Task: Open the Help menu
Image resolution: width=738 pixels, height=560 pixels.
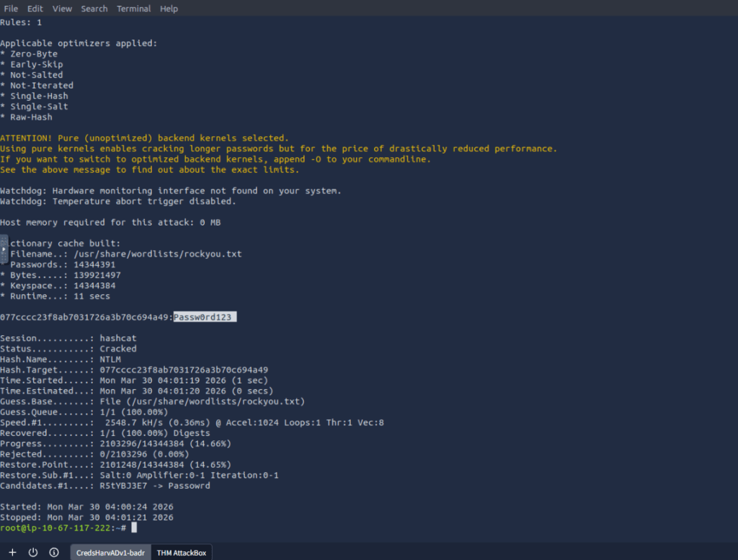Action: click(169, 9)
